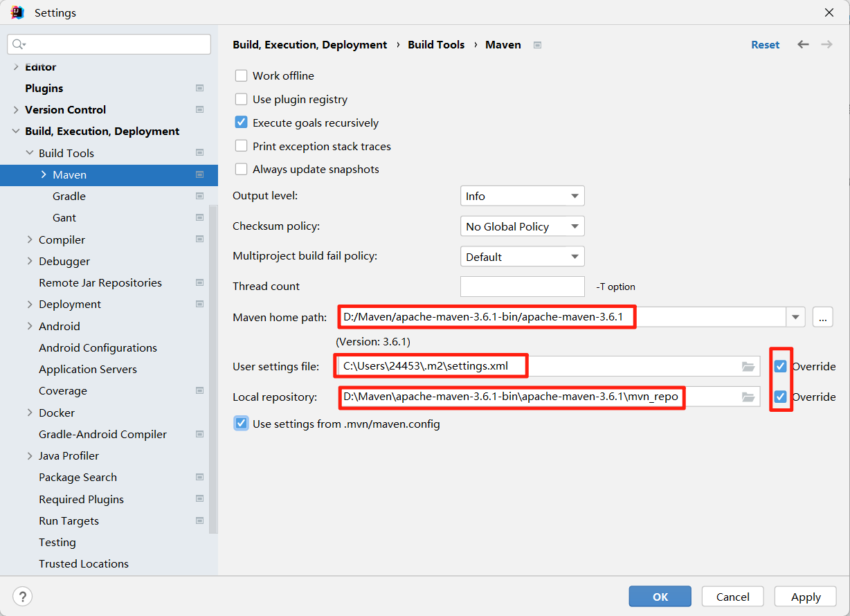Click the IntelliJ IDEA logo in the title bar
850x616 pixels.
pyautogui.click(x=17, y=12)
